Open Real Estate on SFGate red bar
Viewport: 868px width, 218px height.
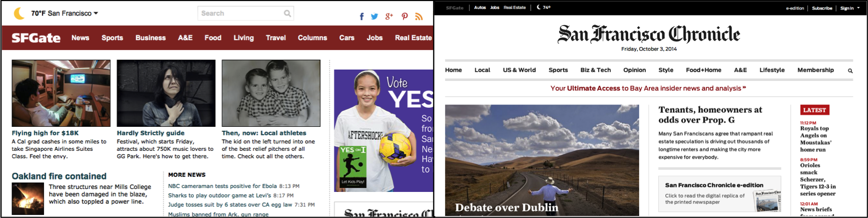413,38
